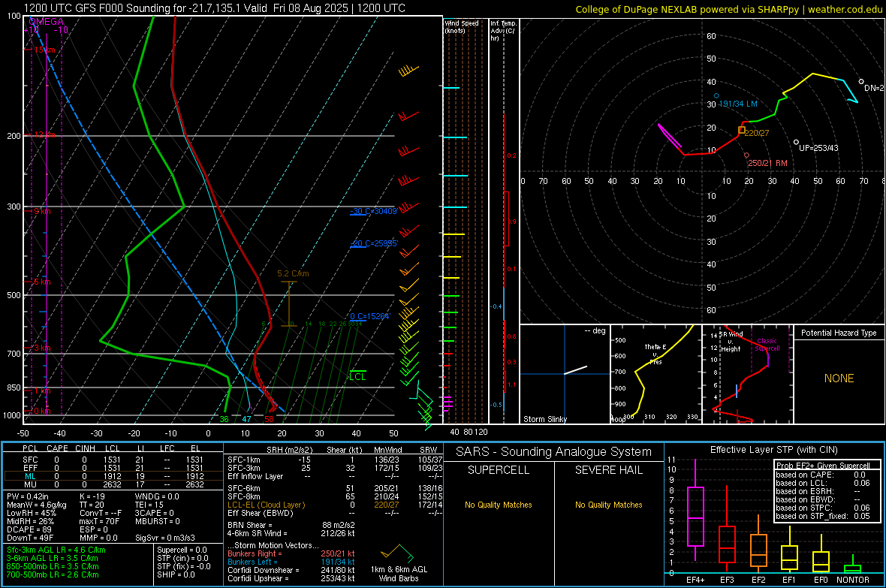
Task: Click the 3 km height marker
Action: point(42,348)
